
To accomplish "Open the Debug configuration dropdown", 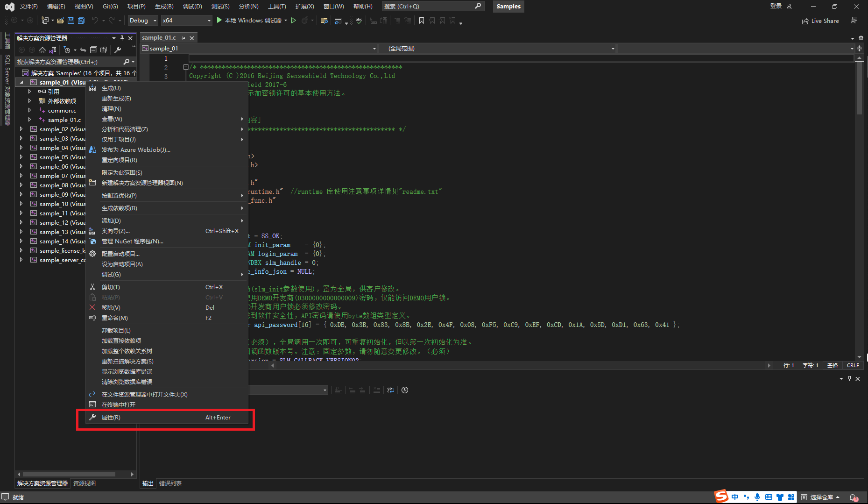I will point(143,21).
